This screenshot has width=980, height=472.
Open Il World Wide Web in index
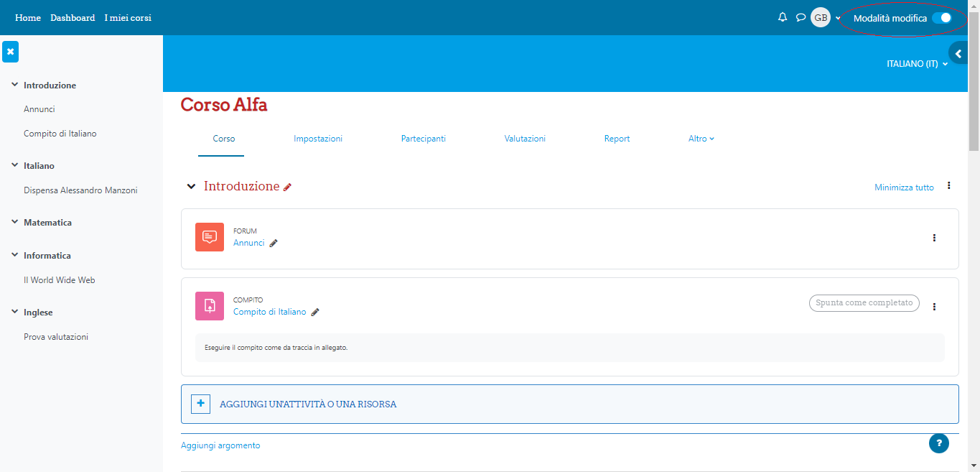point(60,280)
